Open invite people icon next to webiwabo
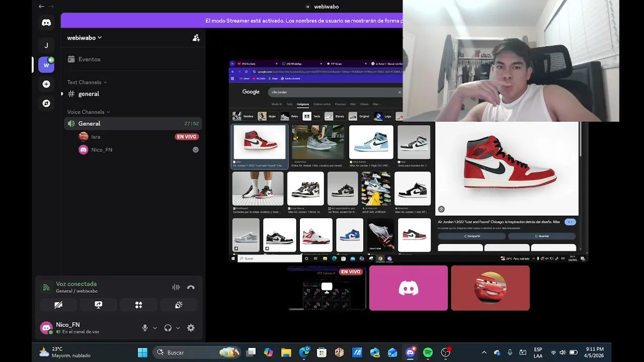This screenshot has height=362, width=644. pos(196,38)
